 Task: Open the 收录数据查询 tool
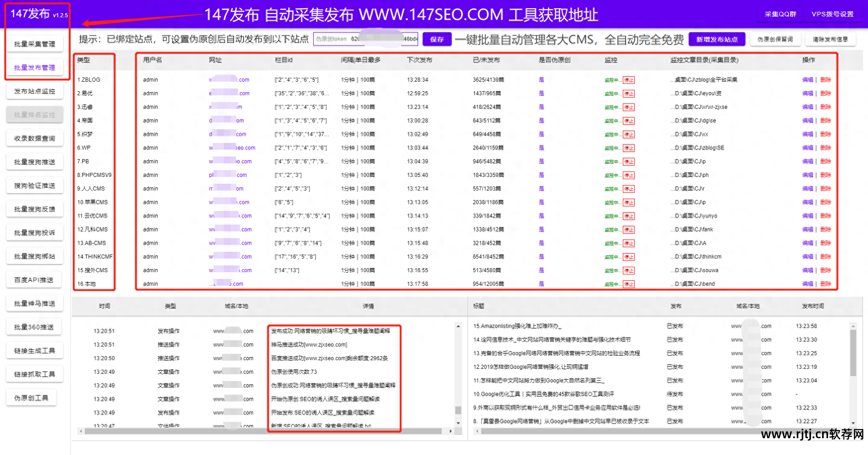coord(35,138)
